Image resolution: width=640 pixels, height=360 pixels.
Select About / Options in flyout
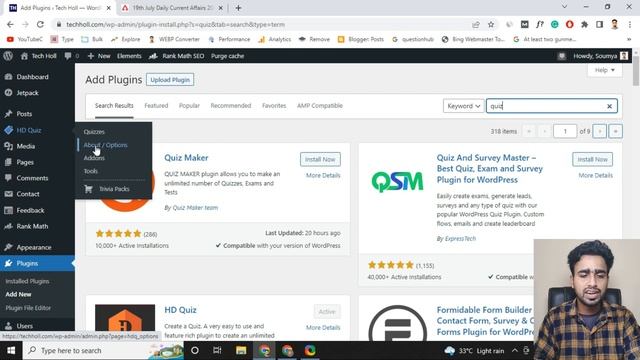click(105, 145)
